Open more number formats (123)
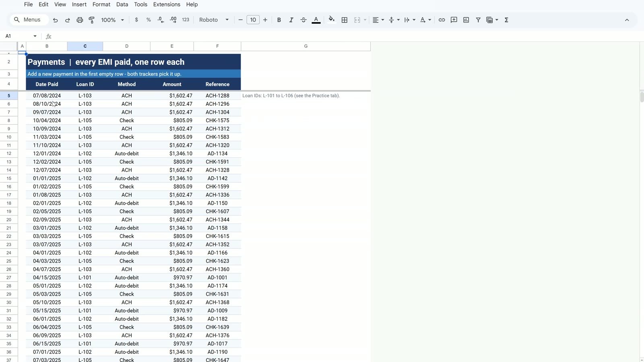644x362 pixels. [x=186, y=20]
